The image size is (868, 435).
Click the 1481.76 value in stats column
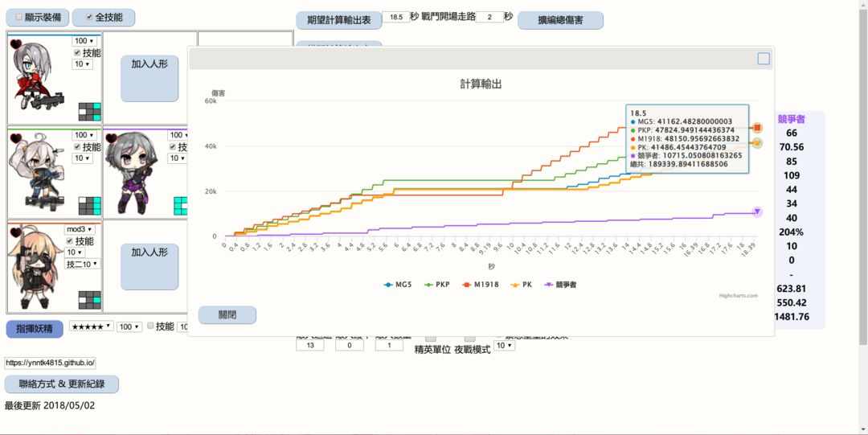click(x=792, y=317)
